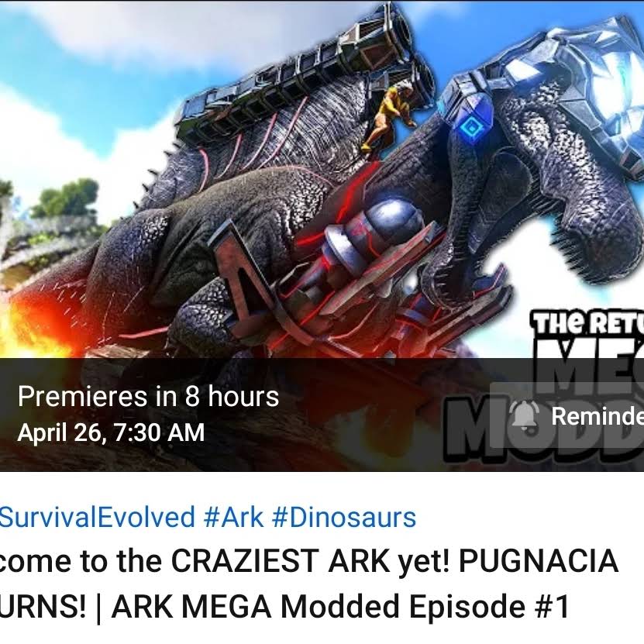This screenshot has width=644, height=644.
Task: Click the blue diamond emblem on helmet
Action: 472,128
